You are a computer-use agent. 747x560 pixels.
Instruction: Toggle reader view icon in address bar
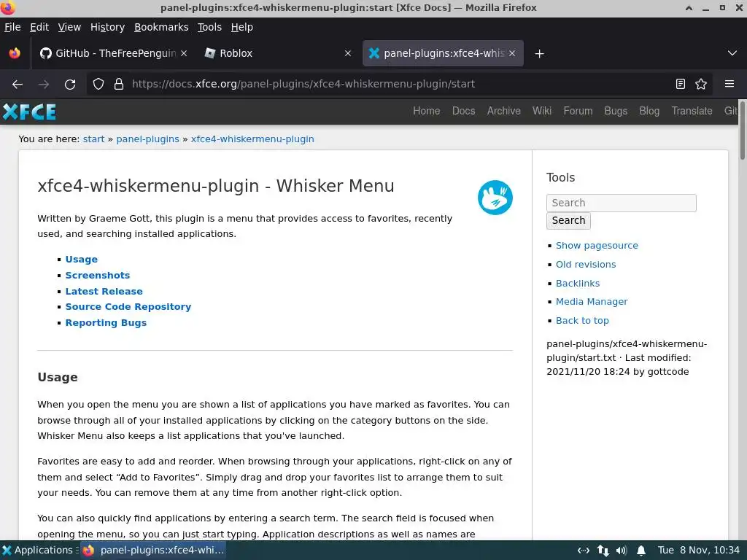click(x=681, y=85)
